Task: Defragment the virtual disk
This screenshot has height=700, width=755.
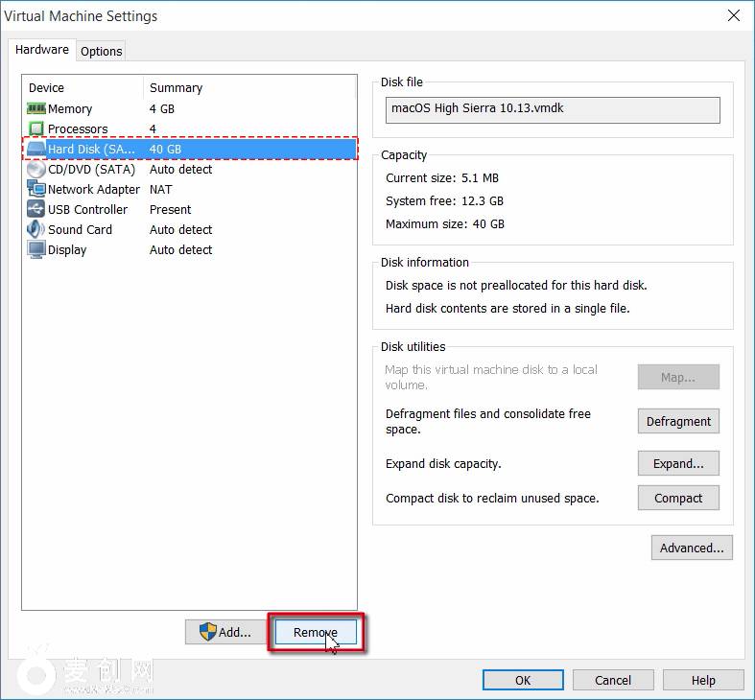Action: tap(678, 421)
